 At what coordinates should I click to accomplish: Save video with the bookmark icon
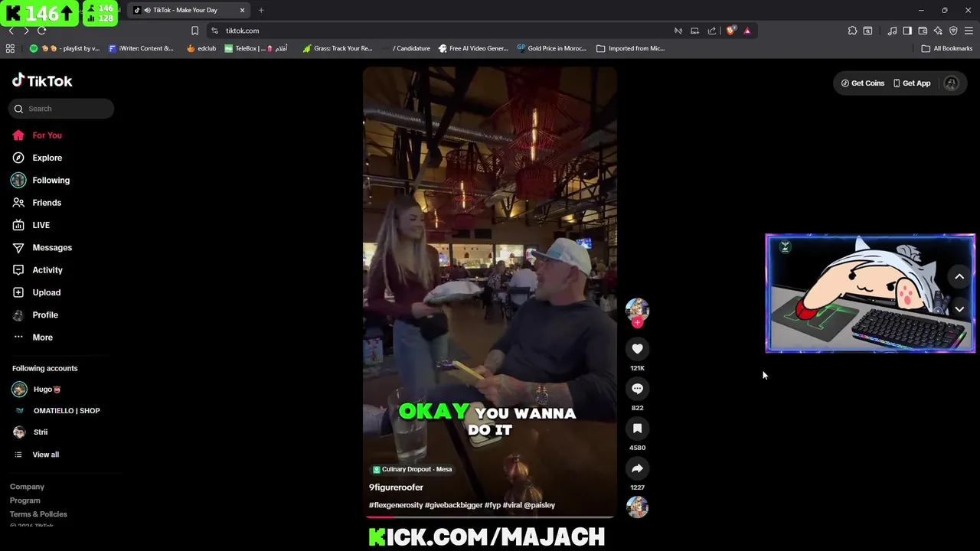[x=637, y=429]
